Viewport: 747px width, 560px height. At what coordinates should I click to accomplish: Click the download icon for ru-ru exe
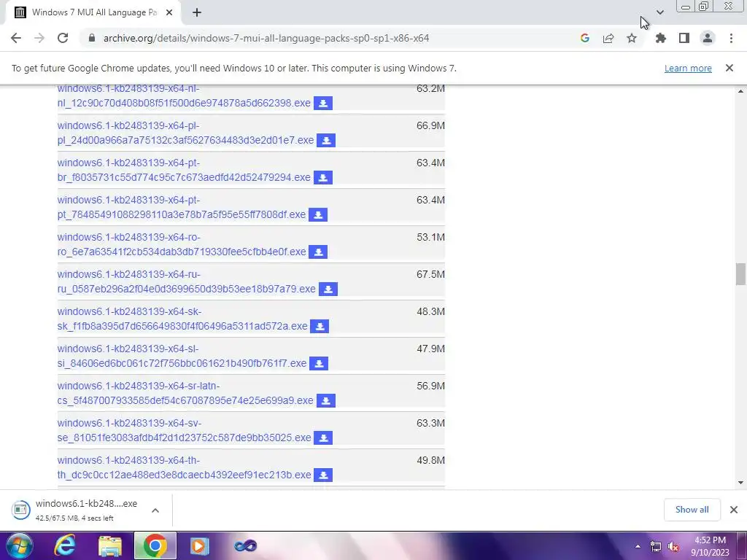328,289
